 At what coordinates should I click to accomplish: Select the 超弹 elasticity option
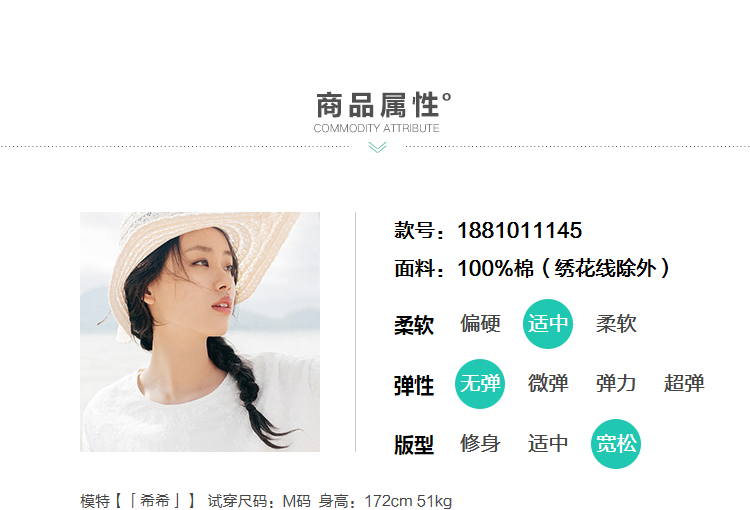(684, 384)
